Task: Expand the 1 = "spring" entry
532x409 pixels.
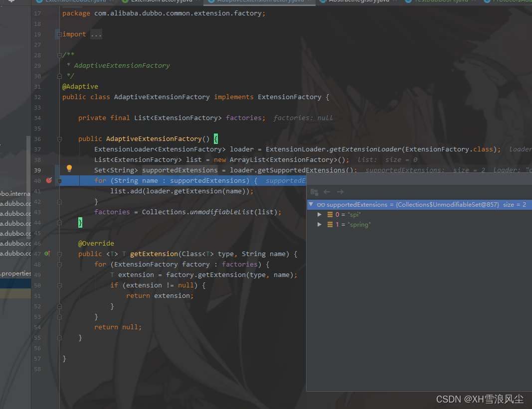Action: point(319,225)
